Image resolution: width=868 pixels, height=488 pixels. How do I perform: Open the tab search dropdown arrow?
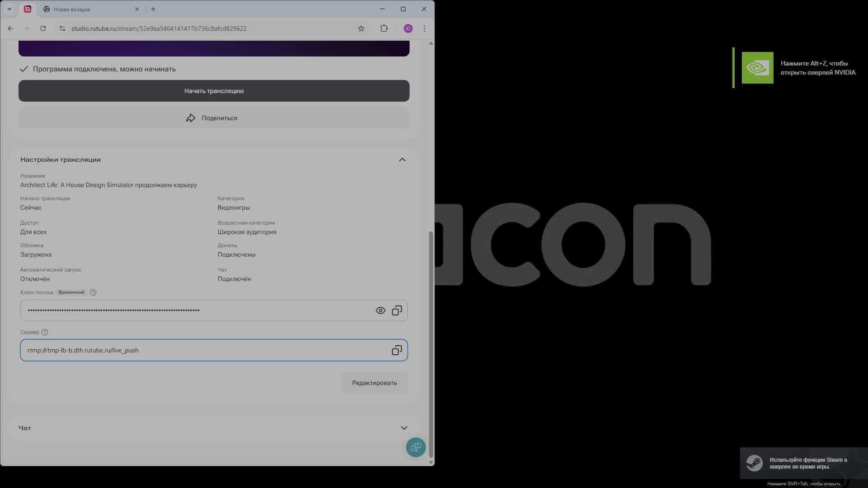pyautogui.click(x=9, y=9)
